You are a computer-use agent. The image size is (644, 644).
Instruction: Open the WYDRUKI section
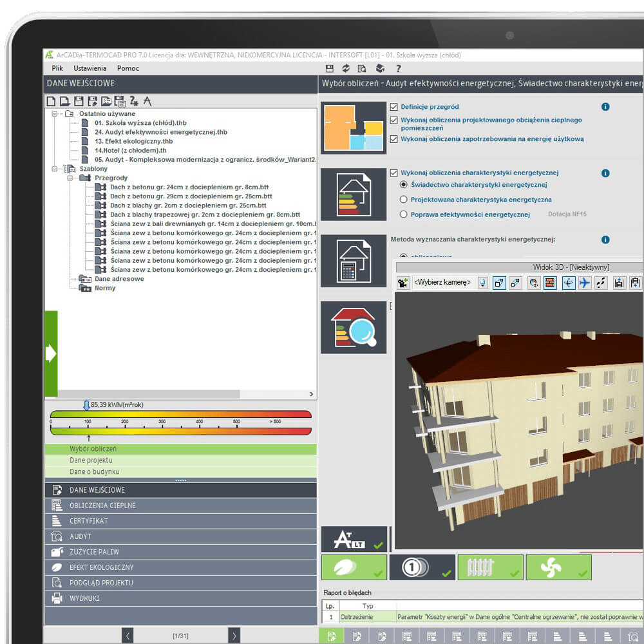[x=181, y=598]
